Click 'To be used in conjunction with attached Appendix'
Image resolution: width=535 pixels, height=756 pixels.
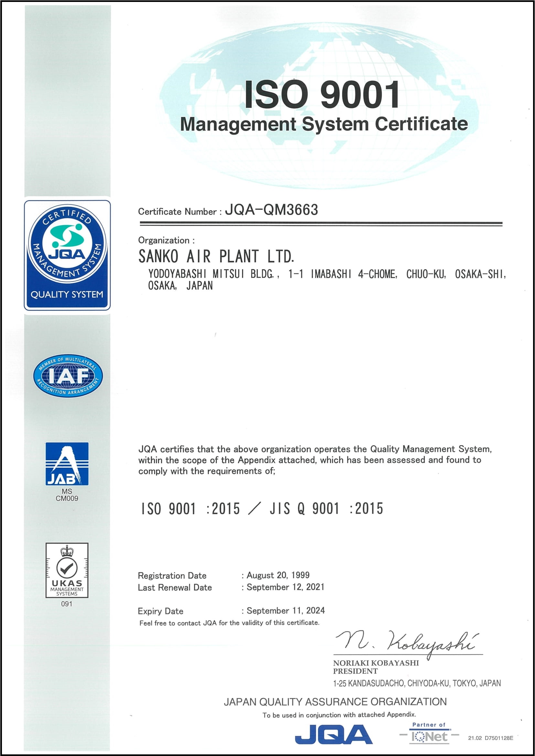[339, 715]
